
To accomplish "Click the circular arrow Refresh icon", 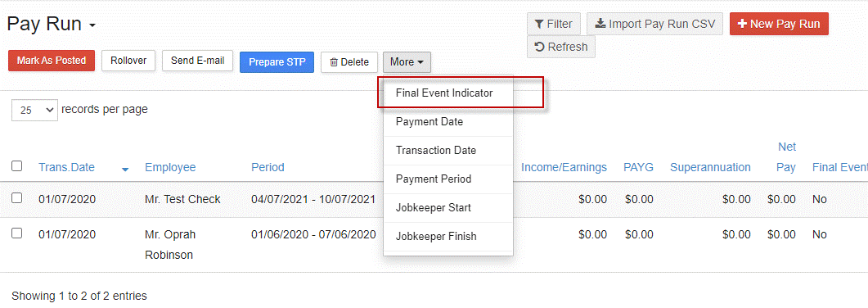I will coord(540,47).
